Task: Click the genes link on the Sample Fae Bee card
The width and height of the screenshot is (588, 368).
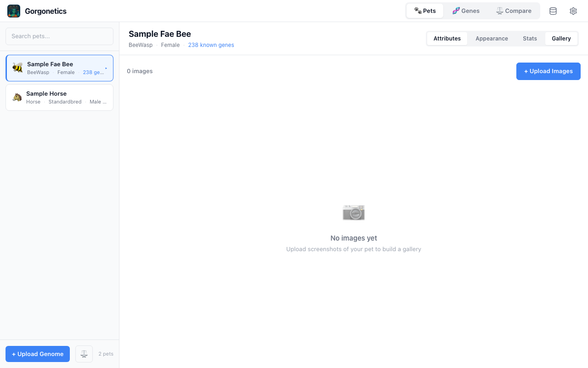Action: pyautogui.click(x=93, y=72)
